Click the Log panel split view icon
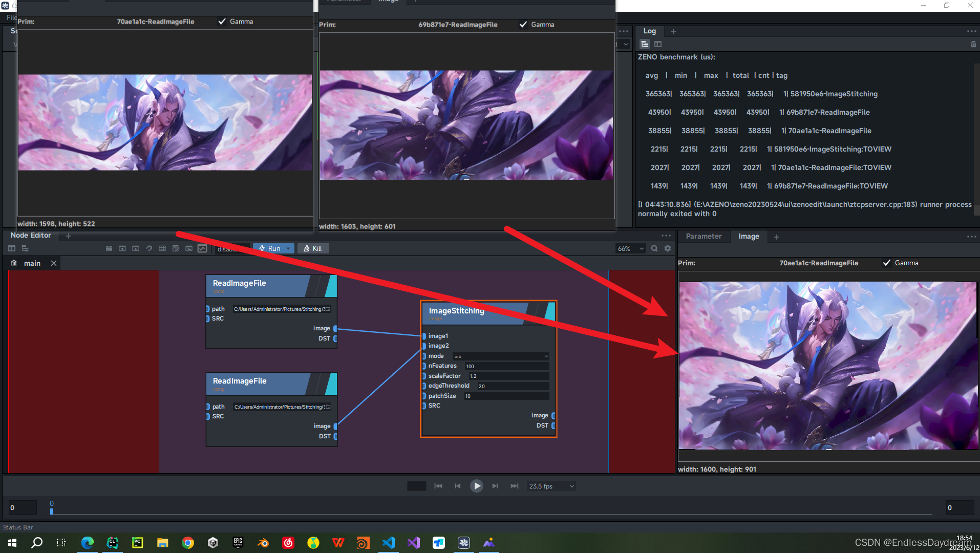980x553 pixels. tap(658, 44)
